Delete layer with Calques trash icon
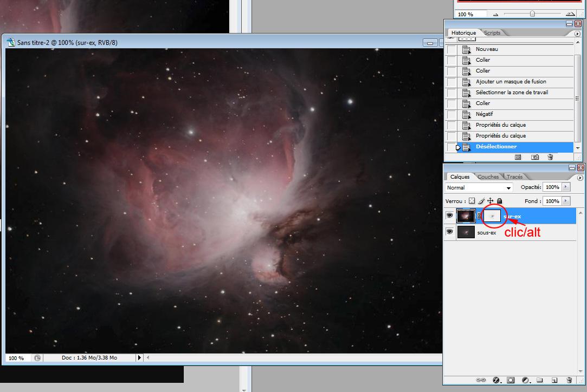Viewport: 587px width, 392px height. point(569,380)
